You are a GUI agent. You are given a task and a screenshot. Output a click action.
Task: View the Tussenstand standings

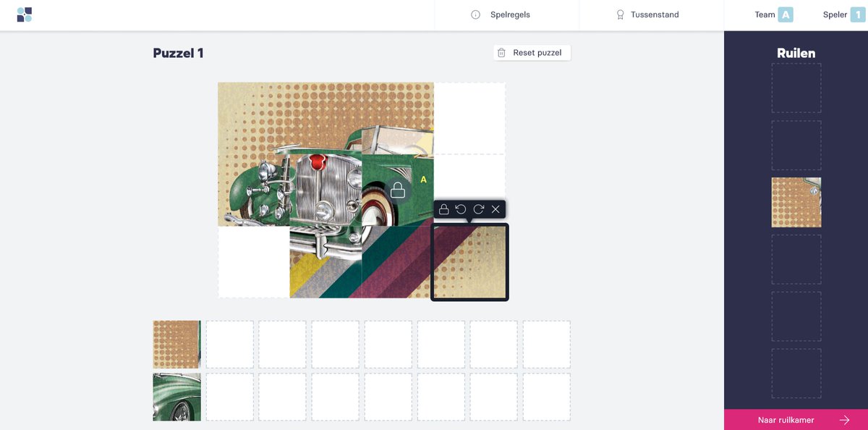point(647,14)
